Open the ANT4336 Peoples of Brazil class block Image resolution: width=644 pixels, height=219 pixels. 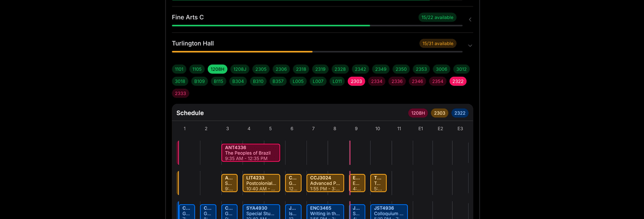coord(250,152)
